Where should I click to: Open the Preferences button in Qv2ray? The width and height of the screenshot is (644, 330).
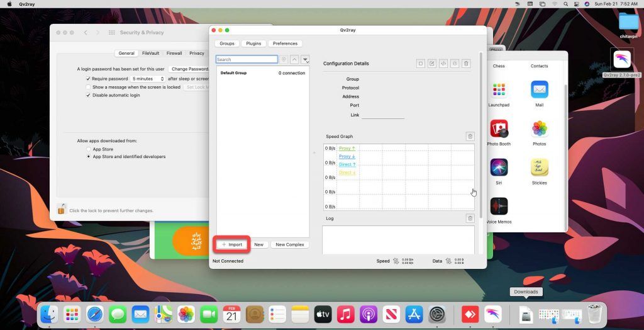point(285,43)
